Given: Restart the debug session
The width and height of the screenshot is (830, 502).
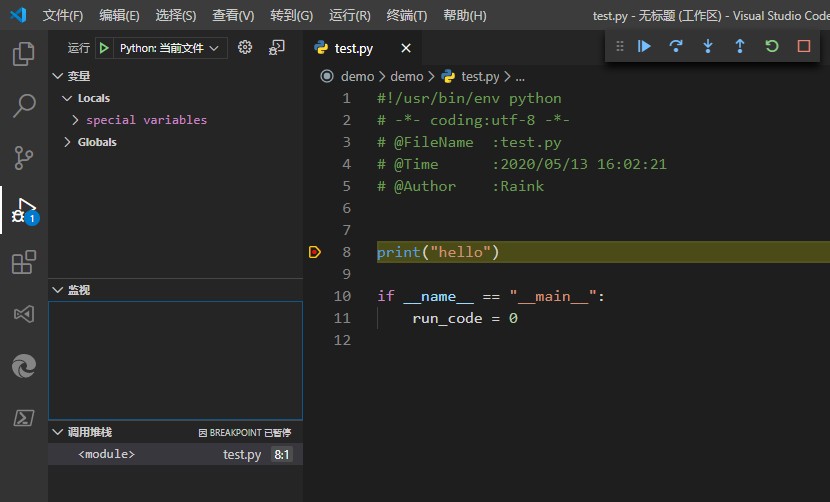Looking at the screenshot, I should point(772,46).
